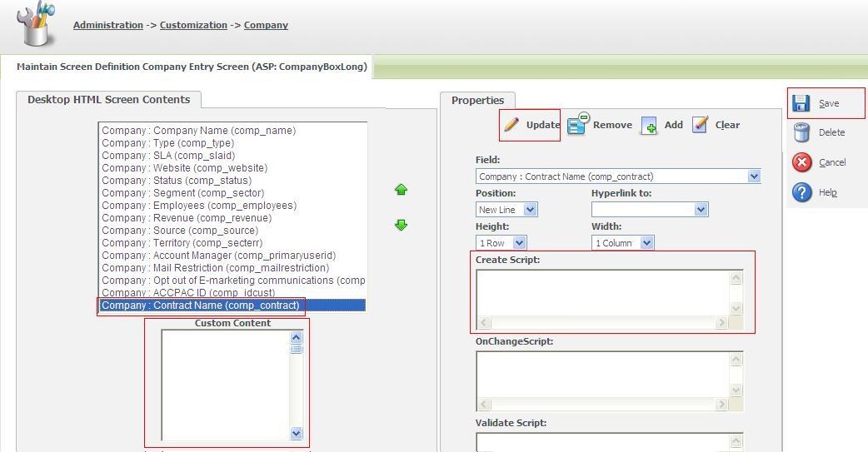Viewport: 868px width, 452px height.
Task: Select Company : Territory (comp_secterr) row
Action: coord(232,243)
